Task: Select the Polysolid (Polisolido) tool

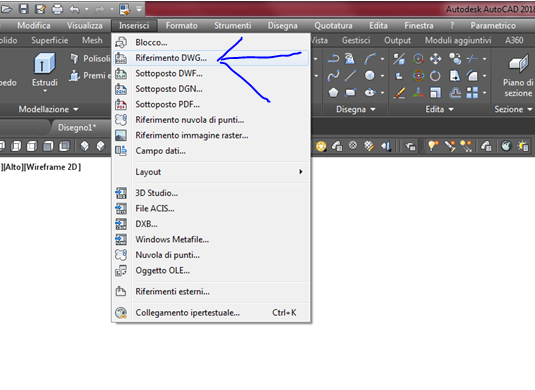Action: click(90, 59)
